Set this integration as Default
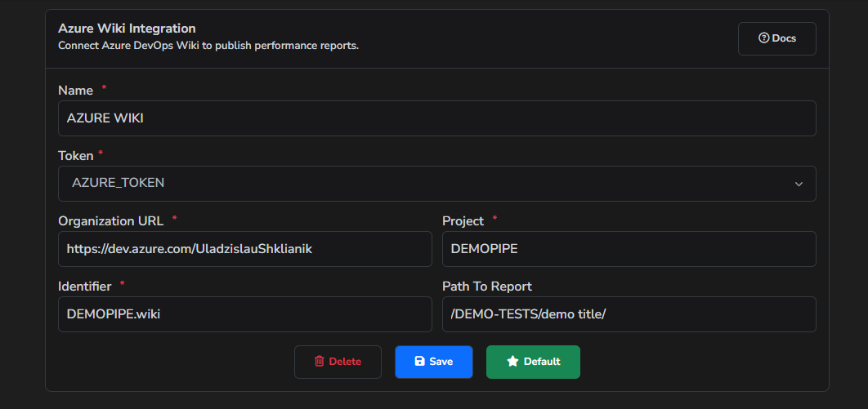Screen dimensions: 868x409 tap(533, 362)
